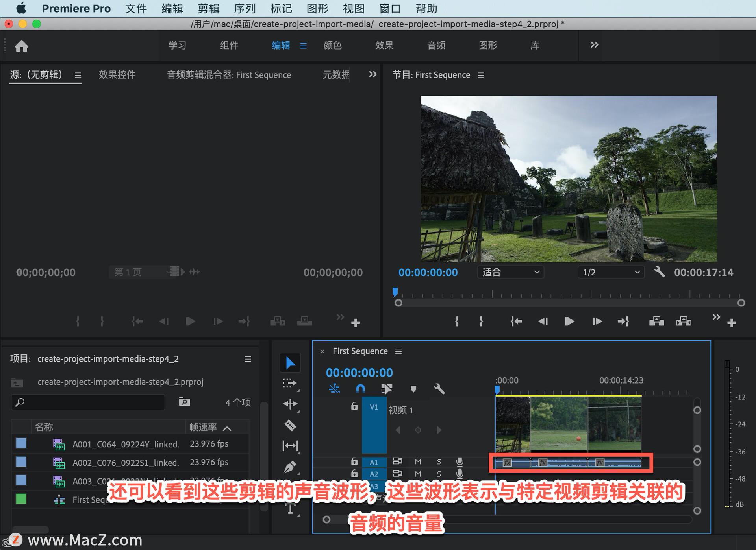Open the 1/2 playback resolution dropdown

click(x=611, y=272)
